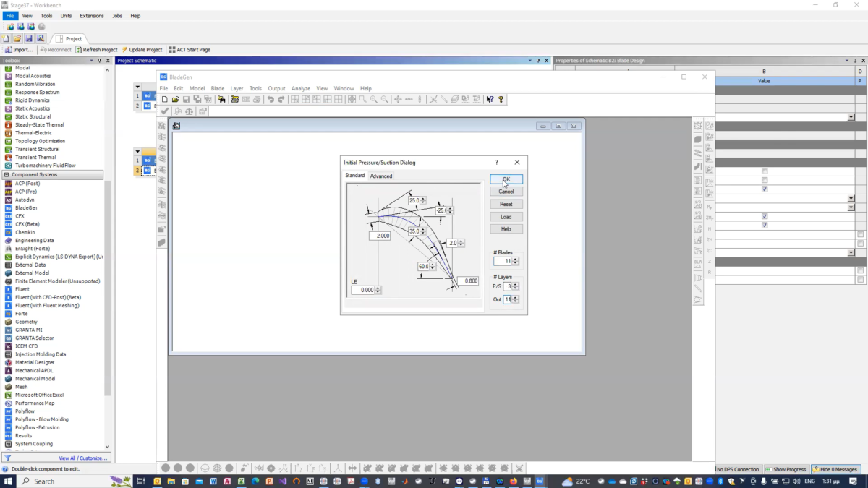Screen dimensions: 868x488
Task: Click Toolbox scrollbar down arrow
Action: pyautogui.click(x=108, y=447)
